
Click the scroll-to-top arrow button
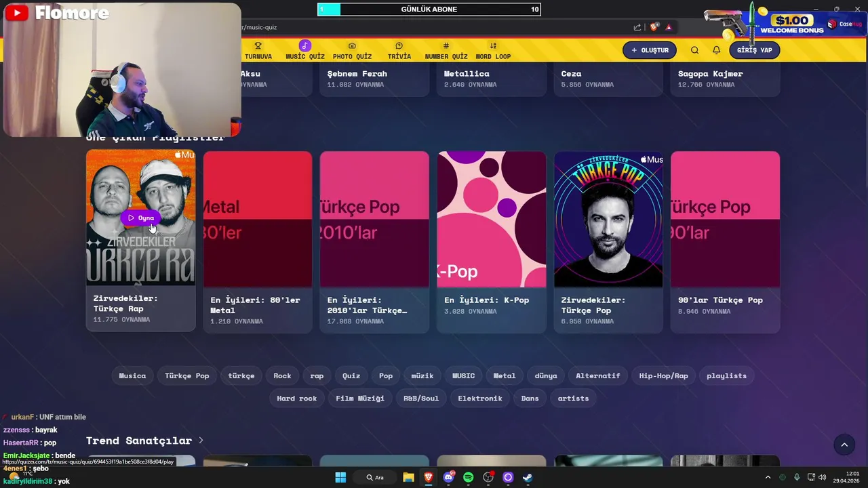(844, 445)
